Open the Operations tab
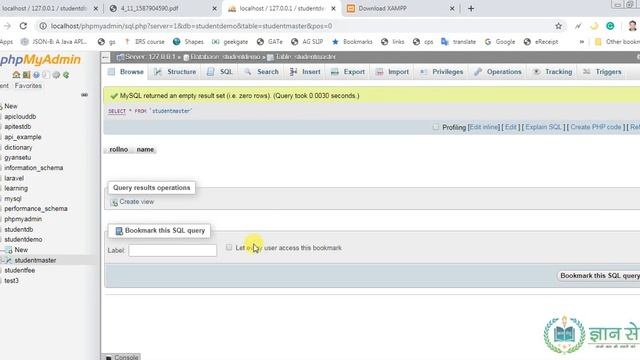 [x=498, y=72]
